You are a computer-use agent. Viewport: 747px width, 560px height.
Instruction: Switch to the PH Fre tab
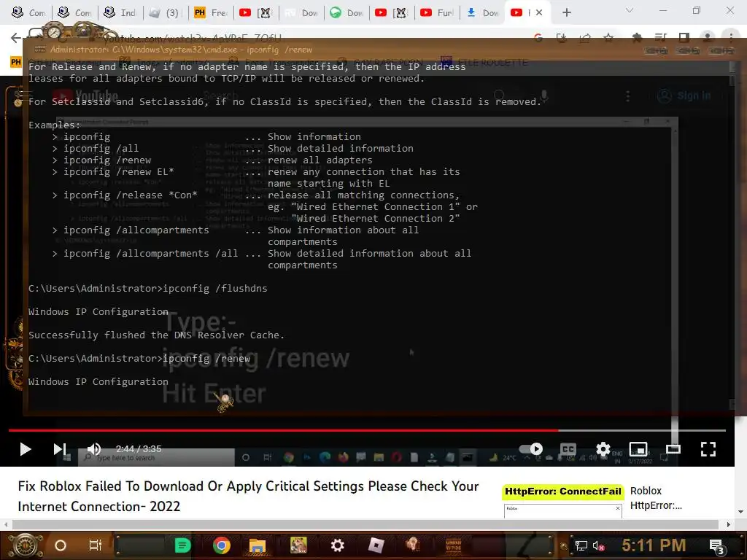[x=210, y=12]
